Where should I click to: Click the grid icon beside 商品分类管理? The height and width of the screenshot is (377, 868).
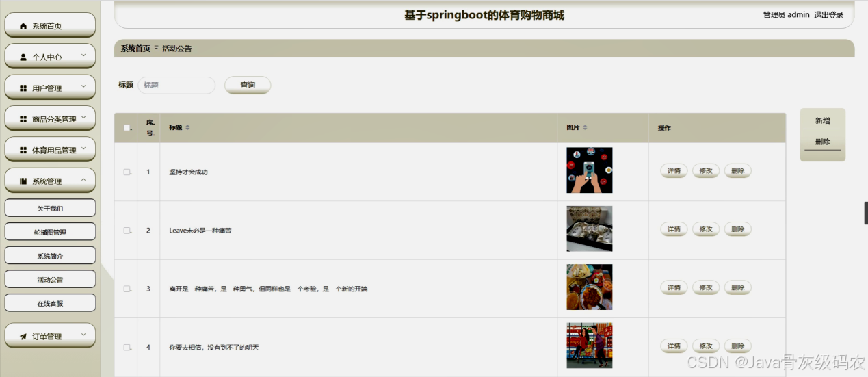point(23,119)
